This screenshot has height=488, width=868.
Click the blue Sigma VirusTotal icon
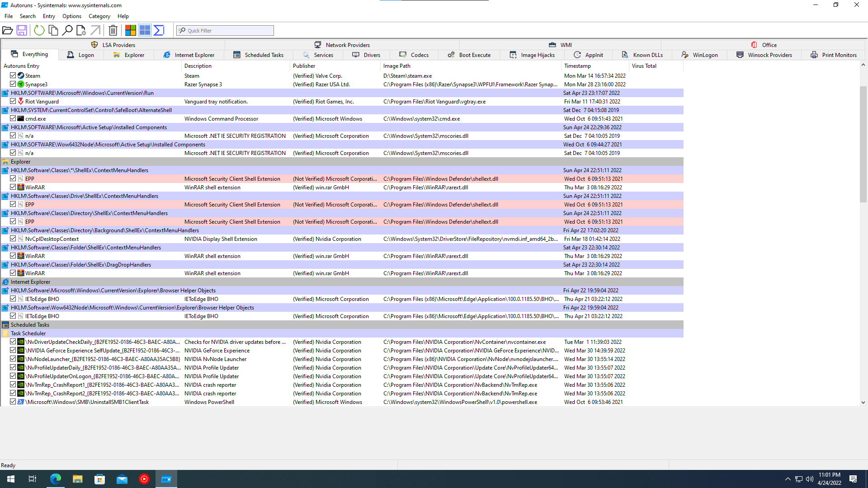pyautogui.click(x=159, y=30)
